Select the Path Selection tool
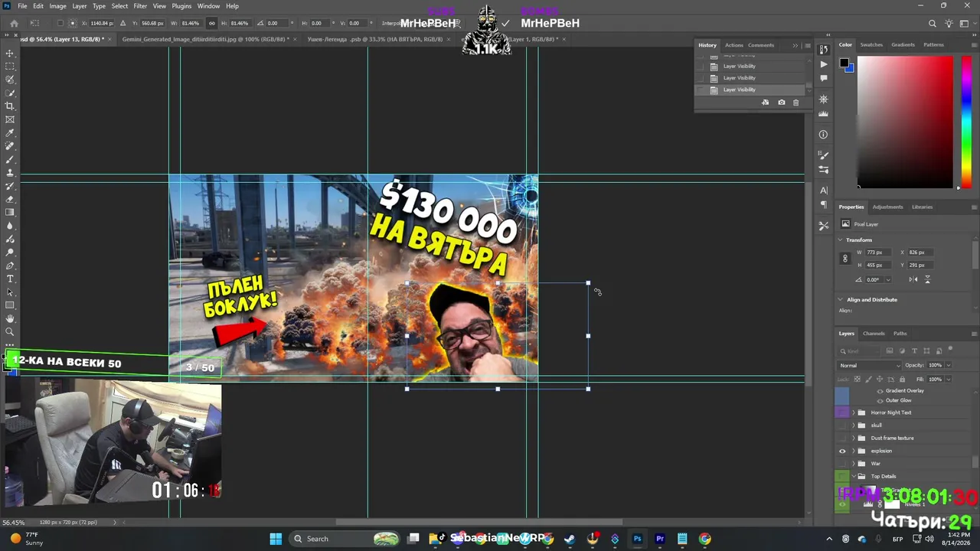The height and width of the screenshot is (551, 980). click(x=10, y=292)
